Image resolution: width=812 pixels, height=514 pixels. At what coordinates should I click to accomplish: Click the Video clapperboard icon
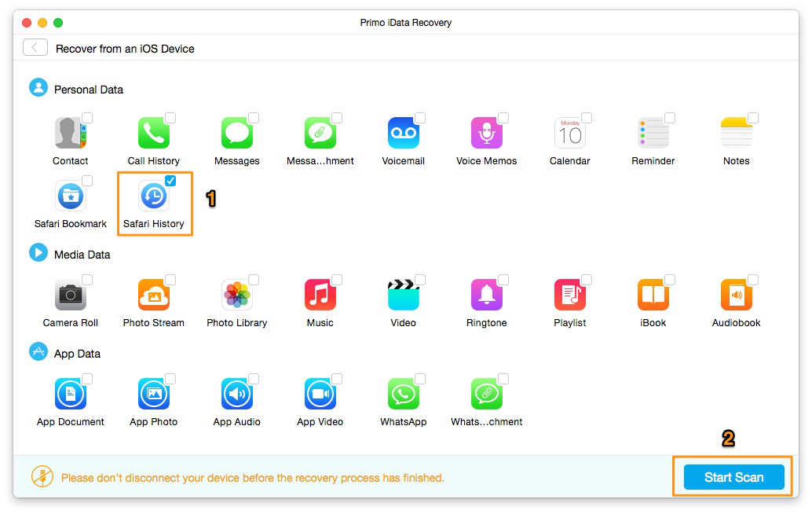[x=404, y=295]
